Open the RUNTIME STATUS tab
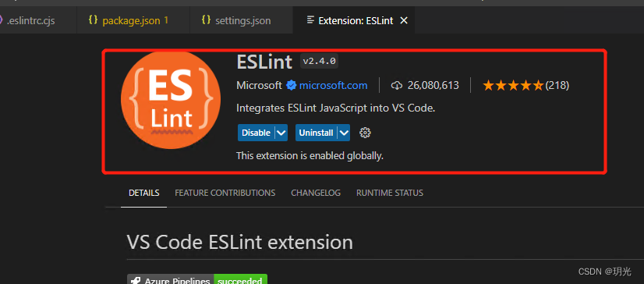Screen dimensions: 644x284 click(390, 193)
